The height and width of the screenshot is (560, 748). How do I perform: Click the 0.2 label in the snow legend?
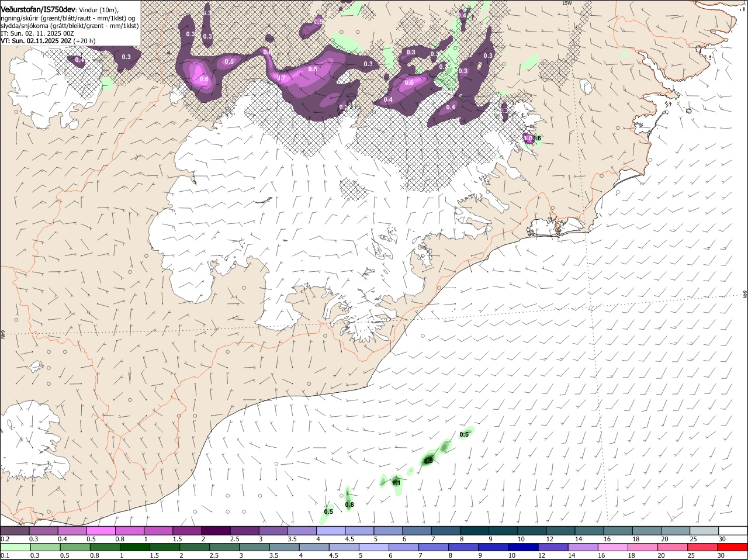point(5,538)
